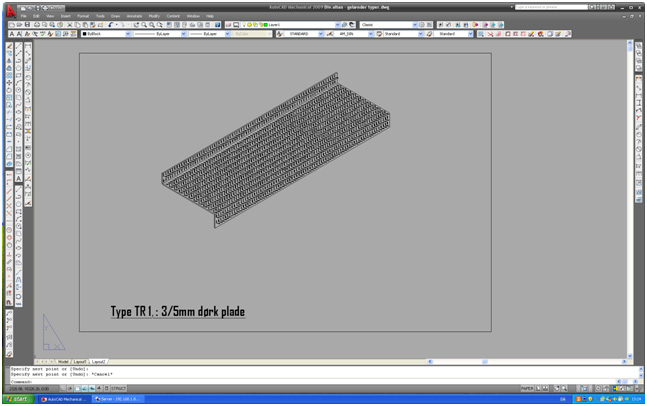Select the Layout2 tab
The image size is (647, 406).
98,361
